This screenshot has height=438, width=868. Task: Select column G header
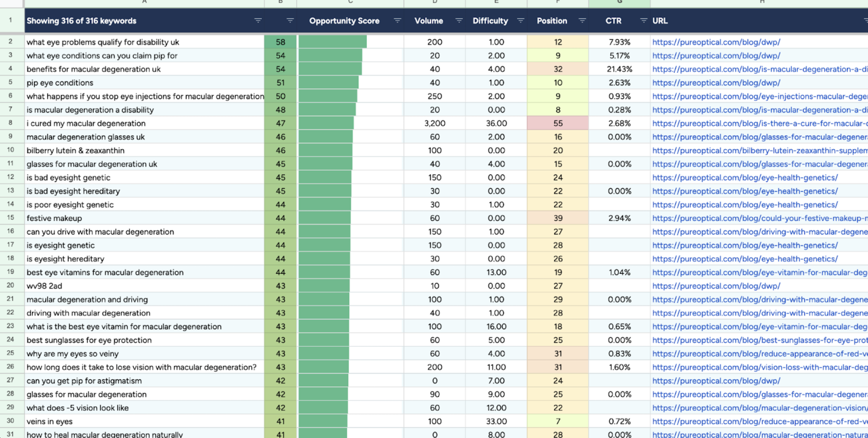619,3
